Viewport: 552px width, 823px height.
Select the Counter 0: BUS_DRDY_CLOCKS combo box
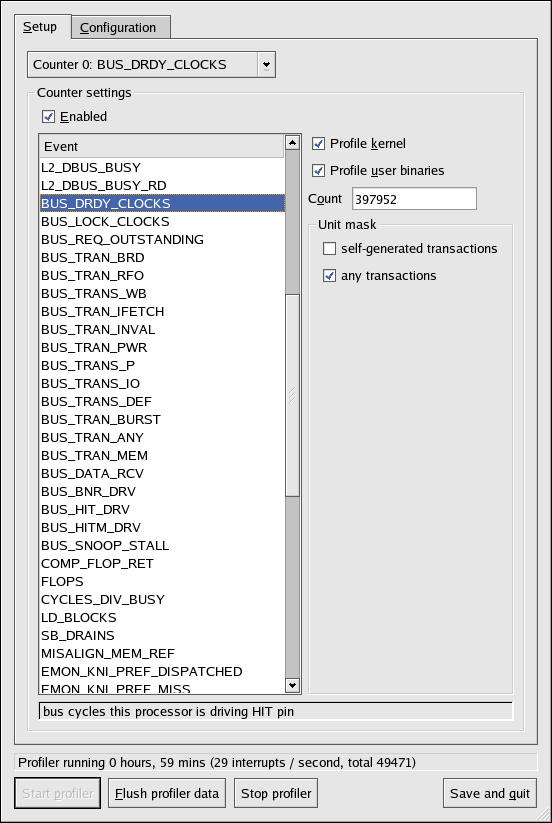pyautogui.click(x=151, y=65)
